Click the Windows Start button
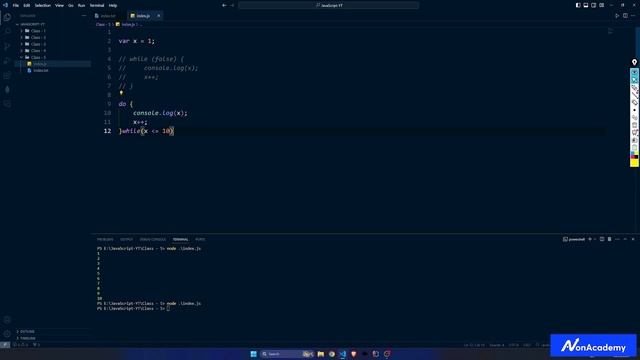Image resolution: width=640 pixels, height=360 pixels. tap(253, 354)
